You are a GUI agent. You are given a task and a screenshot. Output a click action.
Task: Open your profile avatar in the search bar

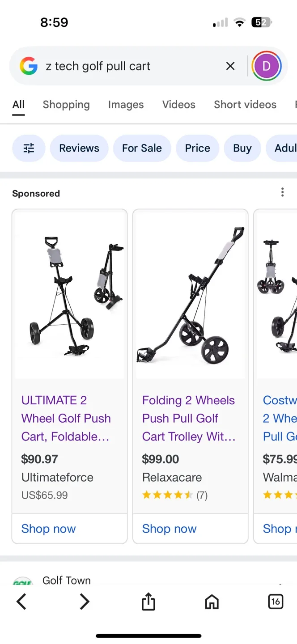(267, 66)
